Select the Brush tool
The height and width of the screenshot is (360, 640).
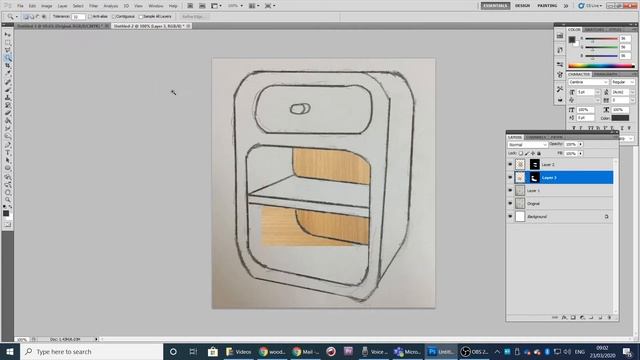[x=7, y=90]
